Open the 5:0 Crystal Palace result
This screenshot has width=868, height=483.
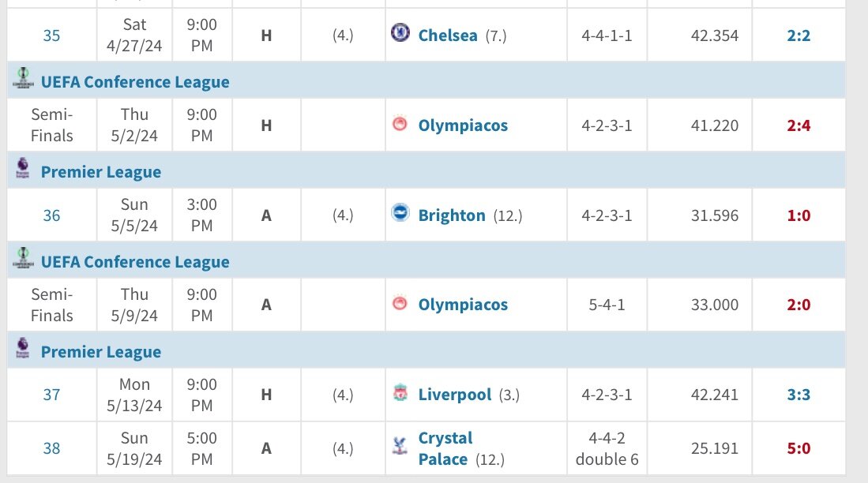pyautogui.click(x=798, y=448)
